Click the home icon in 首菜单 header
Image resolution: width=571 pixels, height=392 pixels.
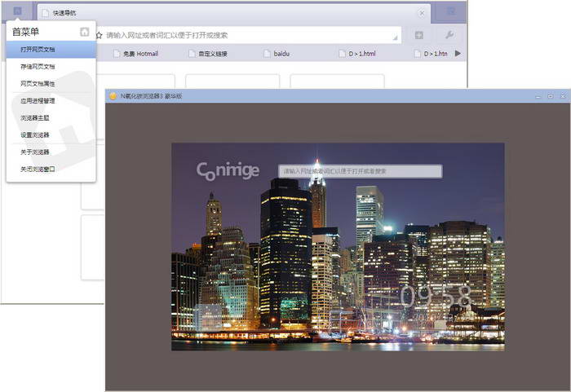click(x=85, y=32)
